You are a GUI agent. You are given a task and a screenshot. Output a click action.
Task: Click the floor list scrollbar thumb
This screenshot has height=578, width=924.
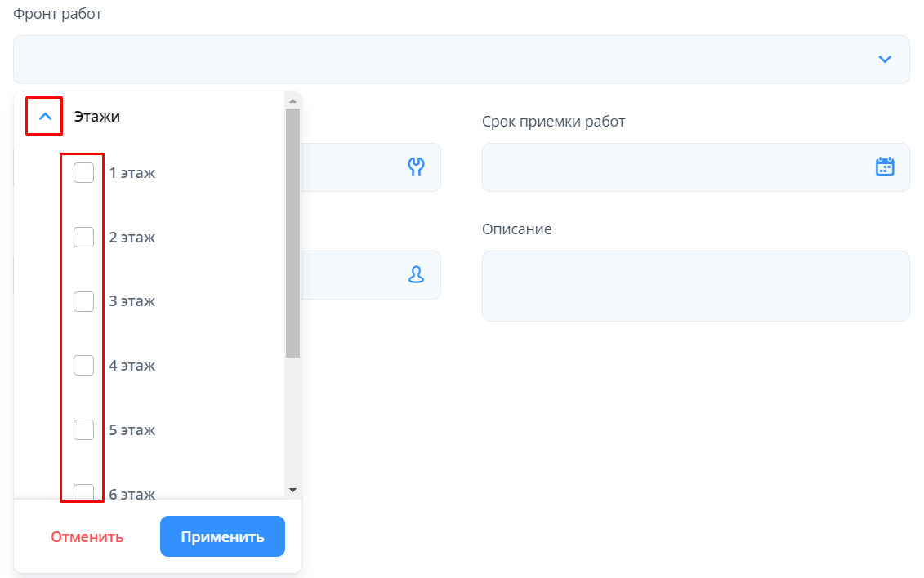(292, 233)
